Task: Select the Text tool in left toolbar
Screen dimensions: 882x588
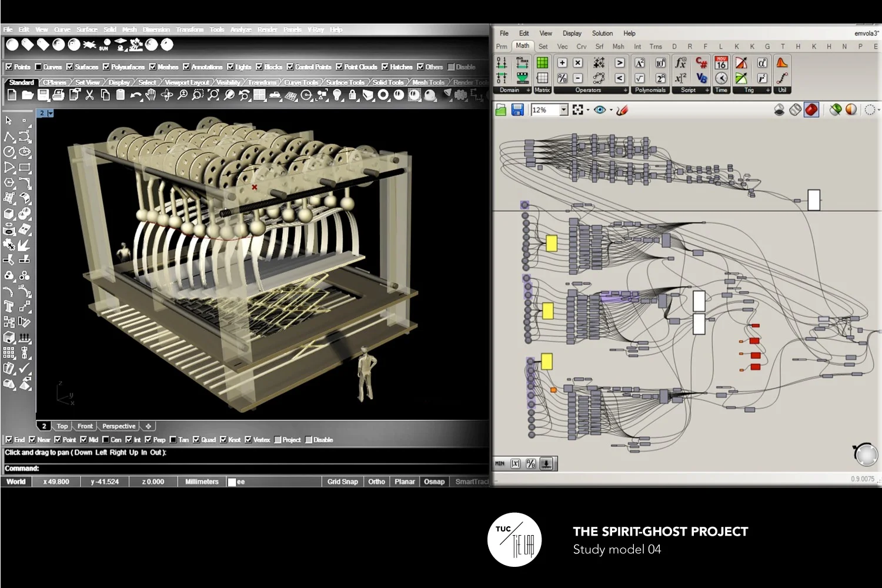Action: click(9, 306)
